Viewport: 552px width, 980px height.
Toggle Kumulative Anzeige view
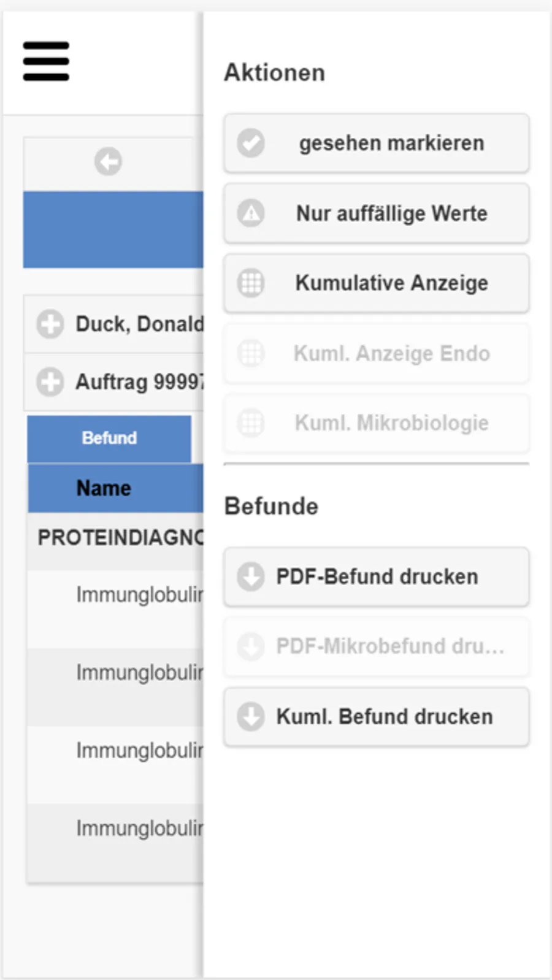377,283
